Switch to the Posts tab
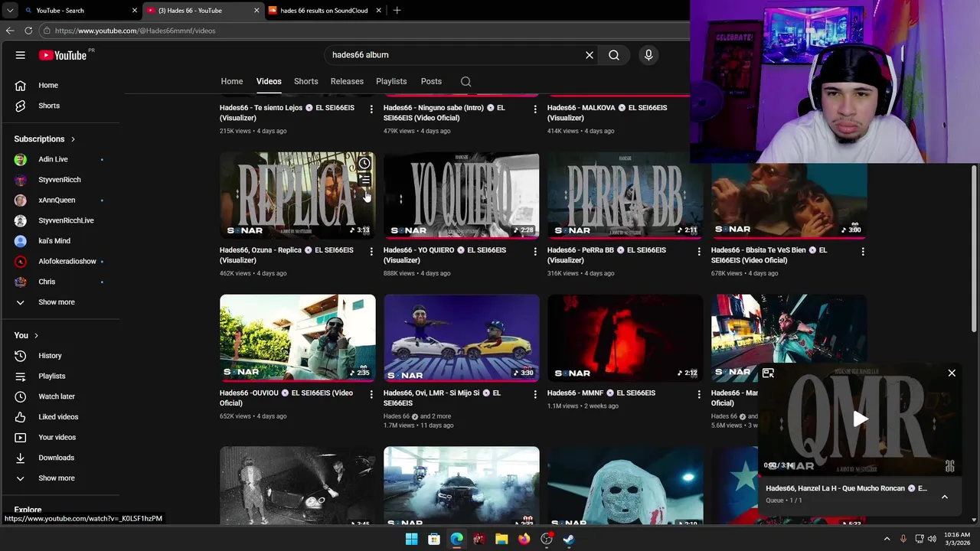 click(x=431, y=81)
